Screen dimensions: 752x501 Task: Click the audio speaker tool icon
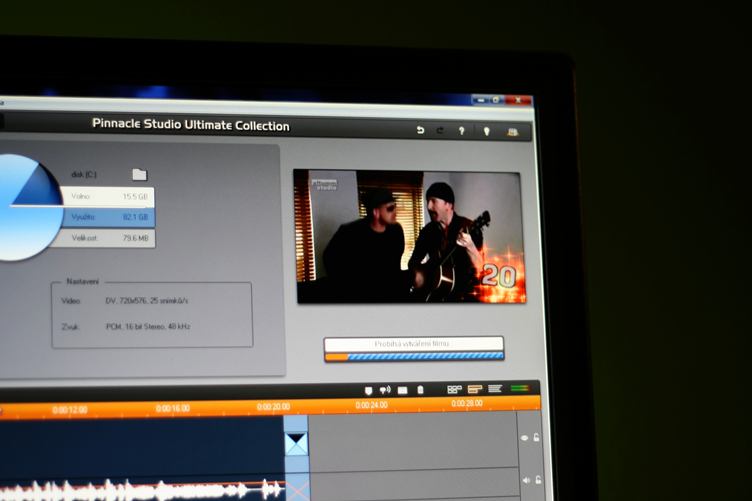click(385, 389)
